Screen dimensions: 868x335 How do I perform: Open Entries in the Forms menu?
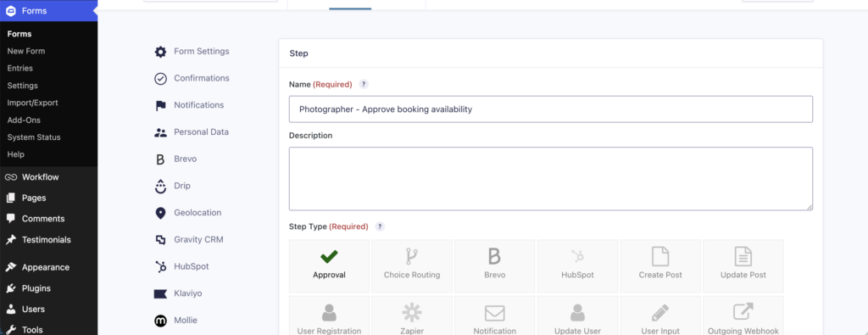tap(20, 68)
